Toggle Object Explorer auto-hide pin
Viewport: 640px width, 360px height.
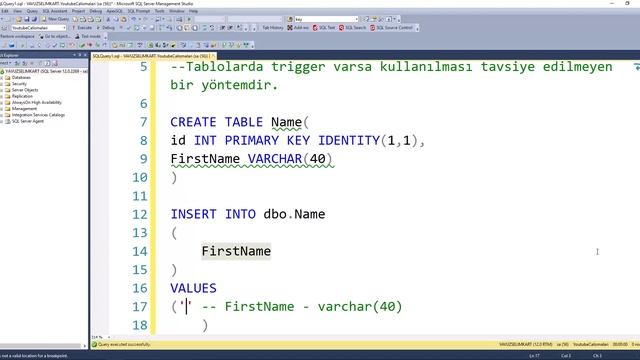pyautogui.click(x=80, y=55)
